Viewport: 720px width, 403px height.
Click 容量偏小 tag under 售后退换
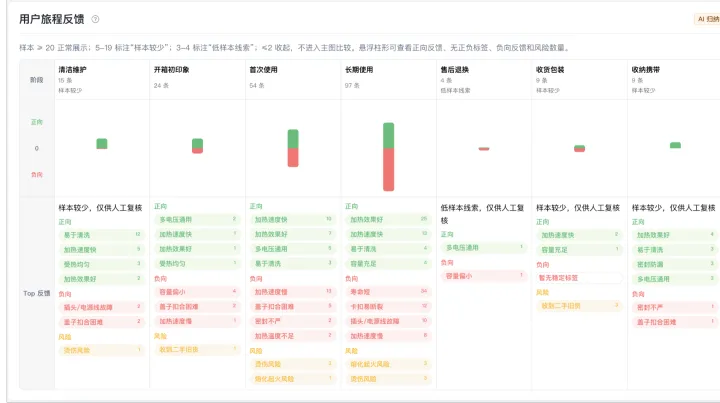pos(484,276)
